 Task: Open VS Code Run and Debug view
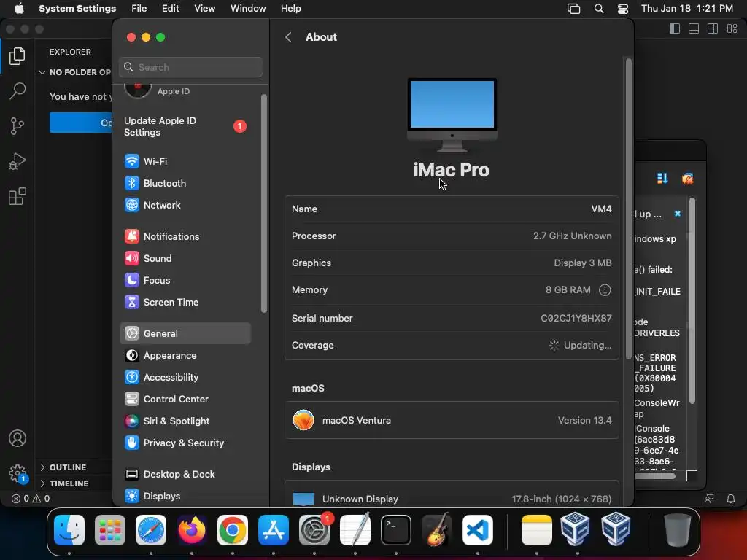[x=18, y=161]
